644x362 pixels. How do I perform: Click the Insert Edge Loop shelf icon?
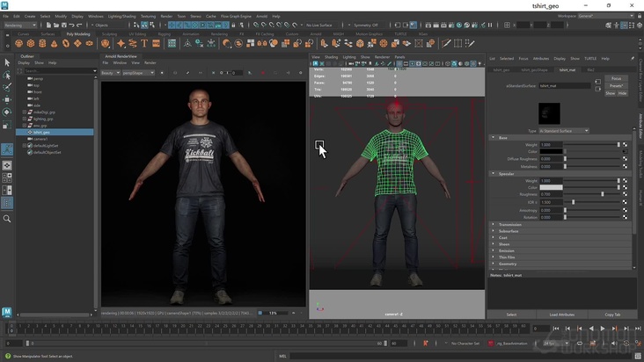click(x=458, y=43)
